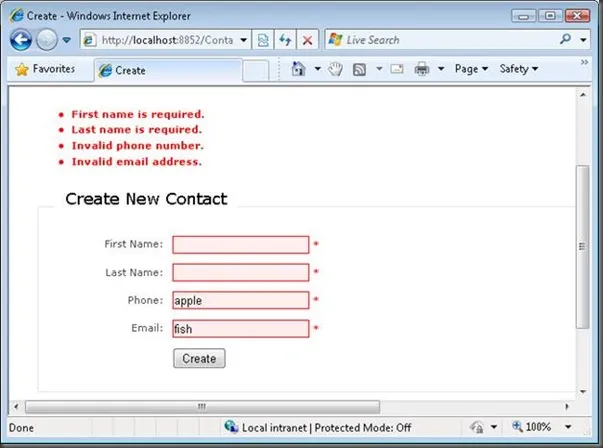The height and width of the screenshot is (448, 603).
Task: Select the Create tab
Action: point(168,70)
